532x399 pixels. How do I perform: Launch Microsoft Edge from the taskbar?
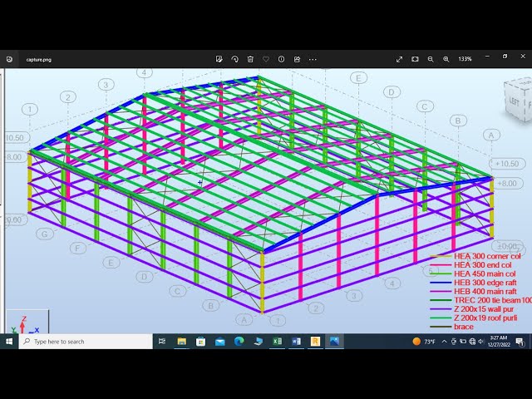(x=239, y=342)
